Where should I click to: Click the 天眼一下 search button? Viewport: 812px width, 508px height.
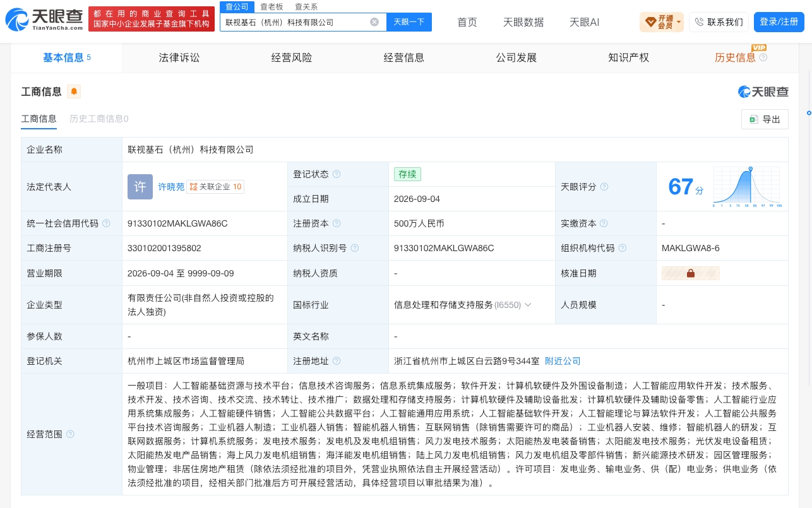tap(409, 22)
